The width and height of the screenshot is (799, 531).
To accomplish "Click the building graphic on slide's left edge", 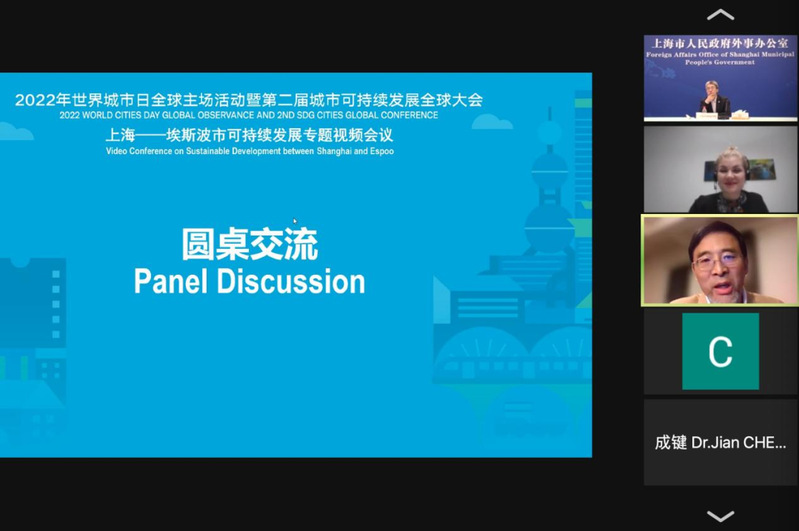I will (x=30, y=300).
